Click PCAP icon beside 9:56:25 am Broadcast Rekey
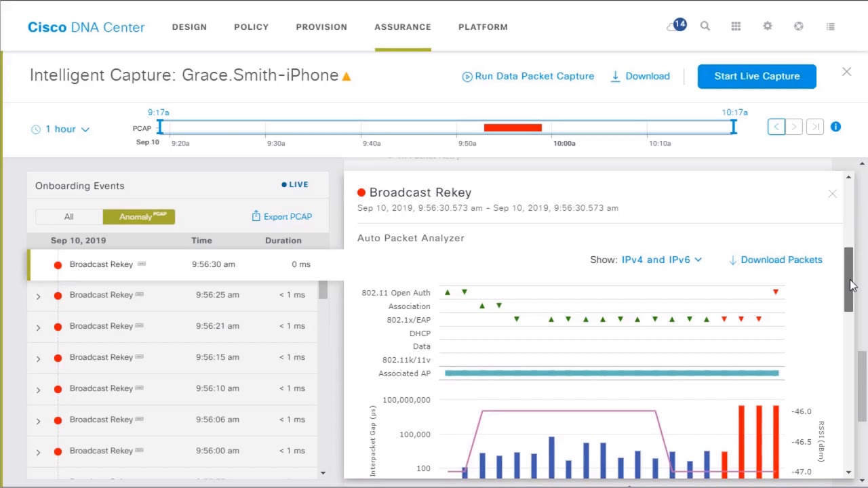868x488 pixels. 139,294
